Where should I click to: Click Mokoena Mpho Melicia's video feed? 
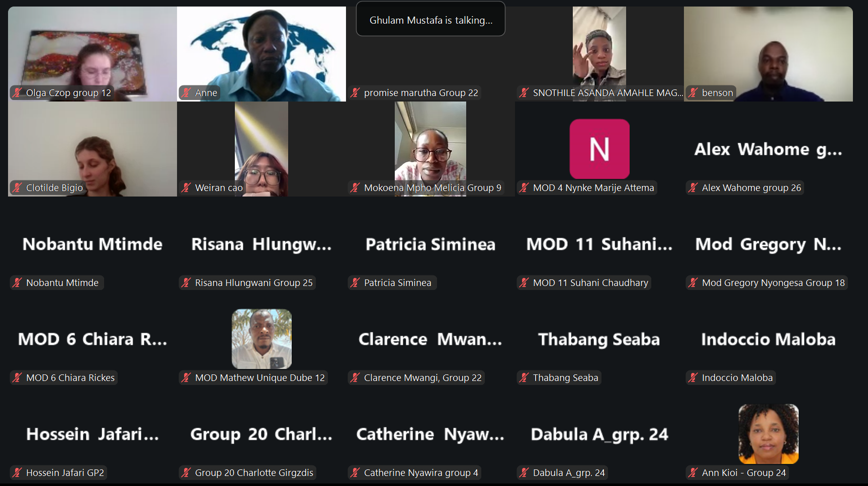430,149
